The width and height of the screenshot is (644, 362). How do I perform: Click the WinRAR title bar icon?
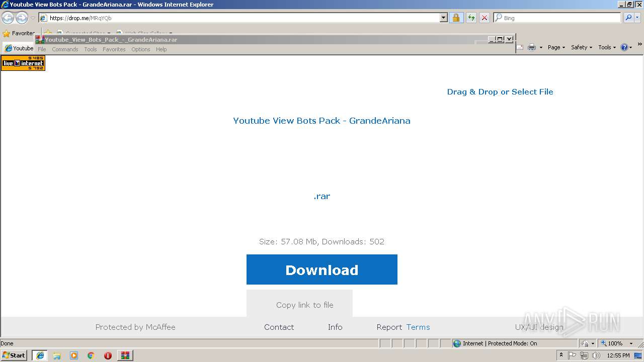(x=40, y=40)
